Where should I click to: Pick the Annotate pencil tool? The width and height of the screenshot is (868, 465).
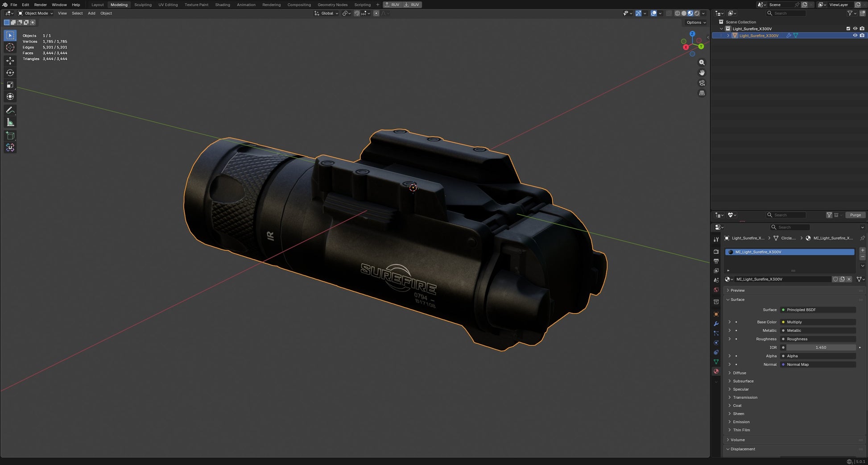(x=10, y=110)
